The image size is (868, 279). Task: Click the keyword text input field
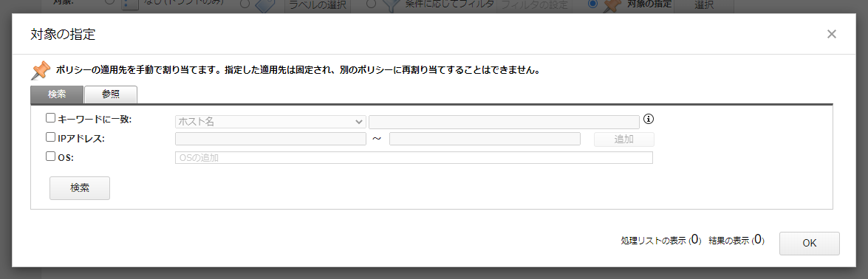tap(505, 122)
